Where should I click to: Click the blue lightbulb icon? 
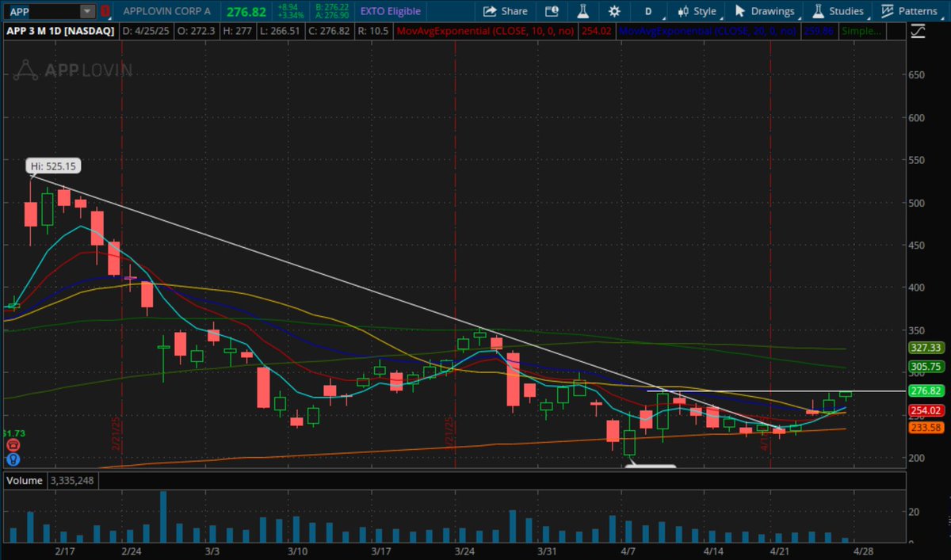pos(13,459)
